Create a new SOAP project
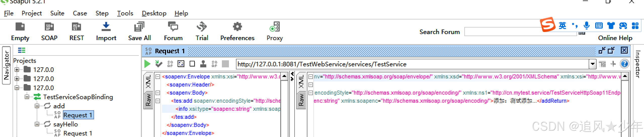Viewport: 644px width, 137px height. (49, 27)
